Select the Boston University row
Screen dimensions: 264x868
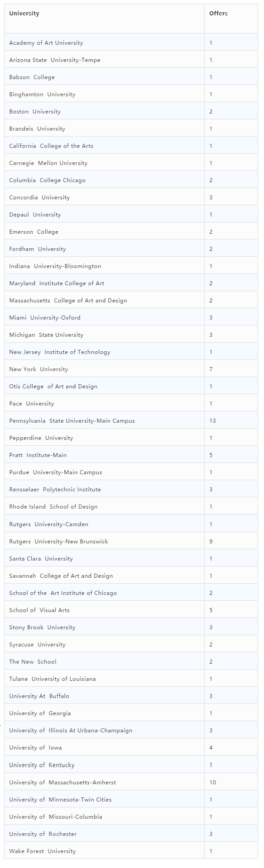[131, 111]
